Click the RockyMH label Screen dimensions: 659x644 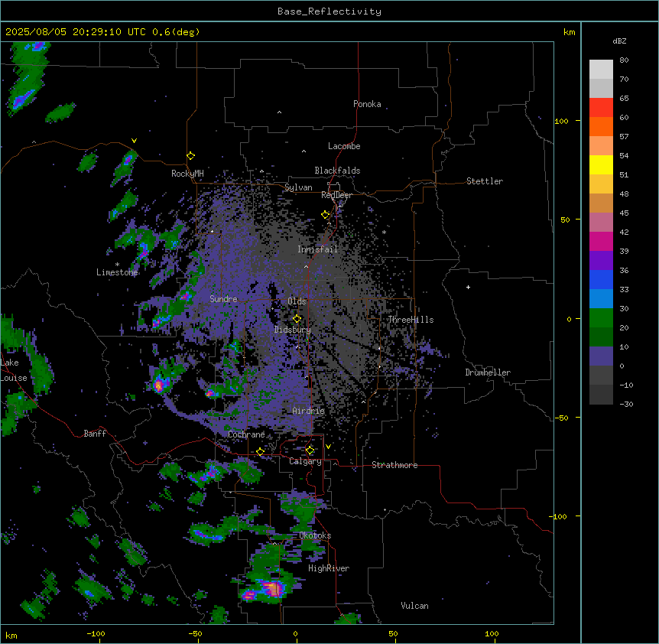coord(187,174)
